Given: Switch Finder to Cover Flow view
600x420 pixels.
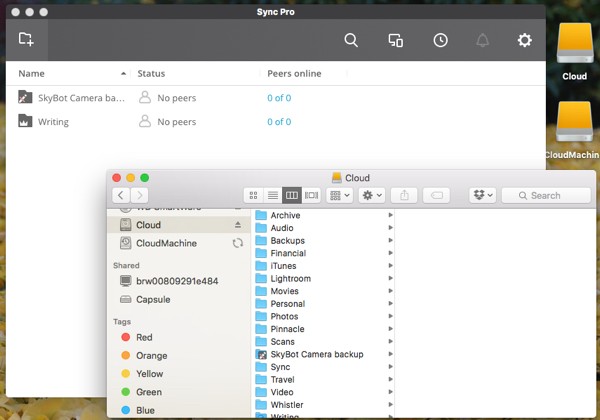Looking at the screenshot, I should (x=311, y=195).
